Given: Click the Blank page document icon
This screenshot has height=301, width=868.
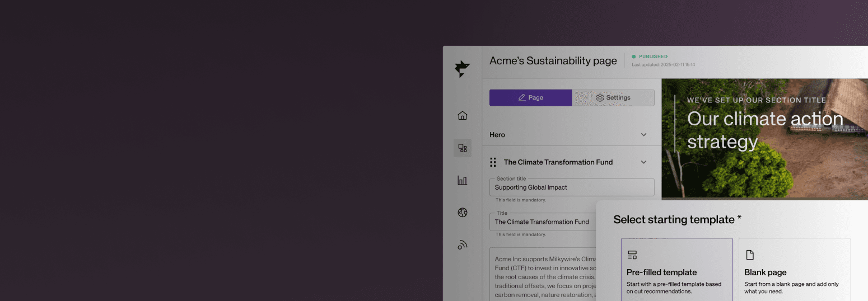Looking at the screenshot, I should (x=750, y=255).
